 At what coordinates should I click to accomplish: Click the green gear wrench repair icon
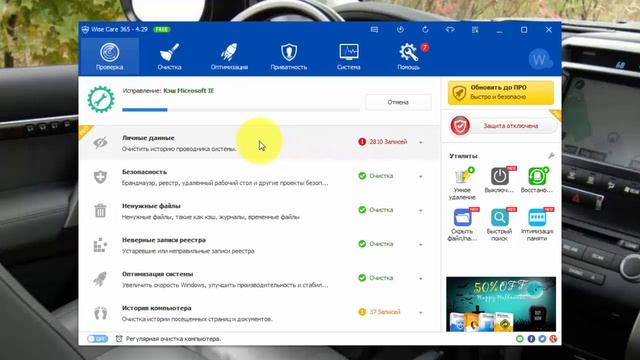(x=101, y=99)
